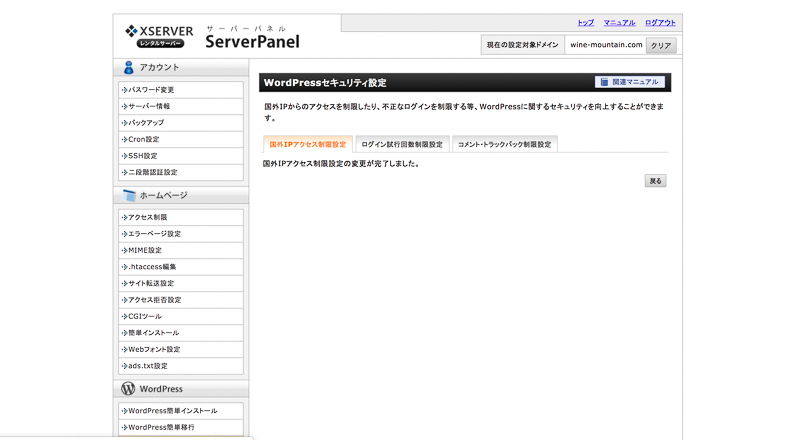
Task: Open Webフォント設定 in the sidebar
Action: (181, 349)
